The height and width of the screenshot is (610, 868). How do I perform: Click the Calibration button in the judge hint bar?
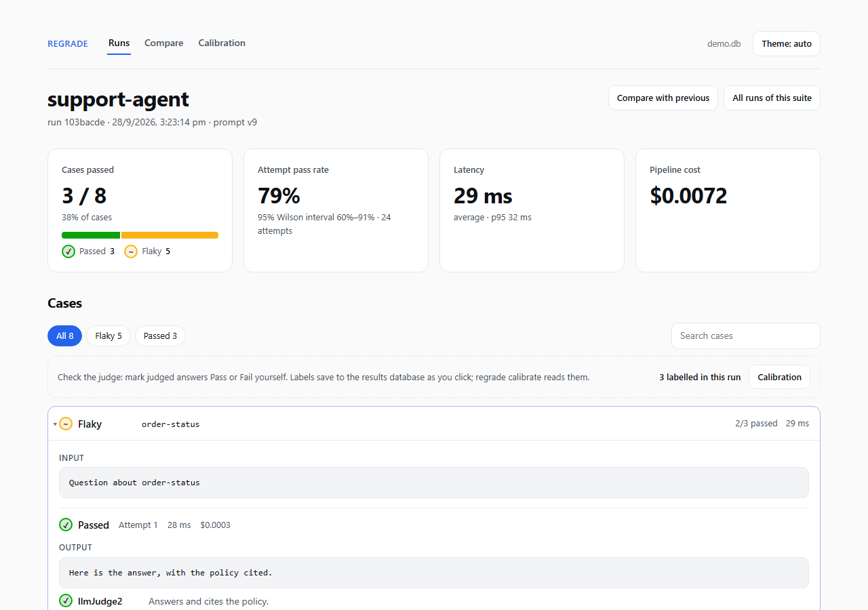pyautogui.click(x=779, y=377)
